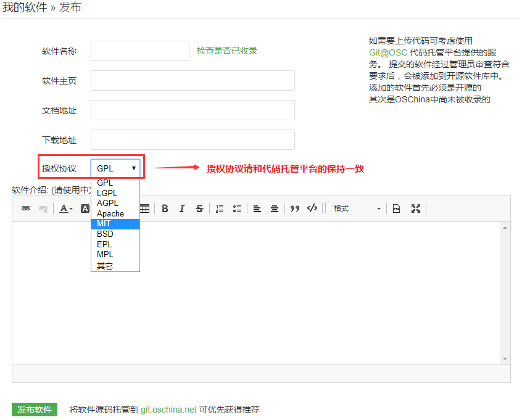Select EPL license option
Viewport: 522px width, 420px height.
[x=115, y=244]
